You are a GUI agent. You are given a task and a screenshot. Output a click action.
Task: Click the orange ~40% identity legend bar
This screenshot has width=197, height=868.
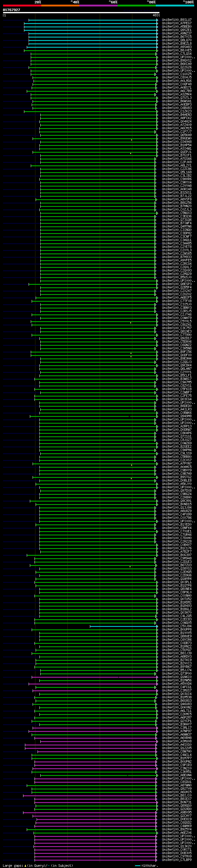(x=60, y=6)
